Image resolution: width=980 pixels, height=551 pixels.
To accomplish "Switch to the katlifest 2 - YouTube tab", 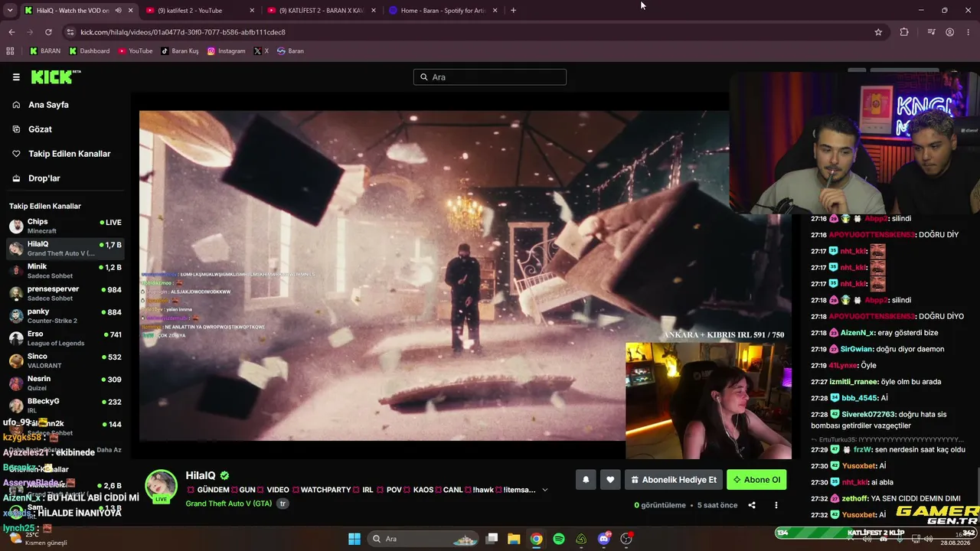I will pyautogui.click(x=200, y=11).
